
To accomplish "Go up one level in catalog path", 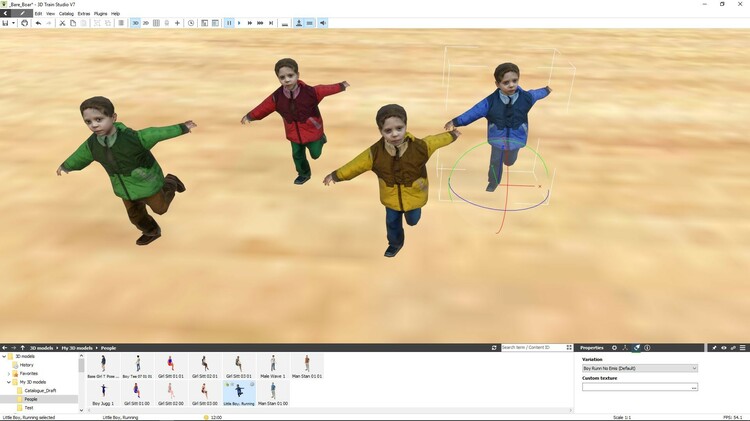I will click(x=23, y=348).
